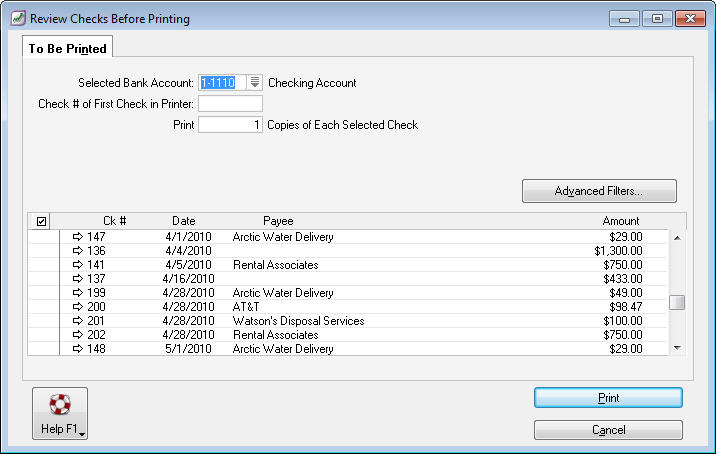
Task: Click the Print copies number field
Action: [x=230, y=125]
